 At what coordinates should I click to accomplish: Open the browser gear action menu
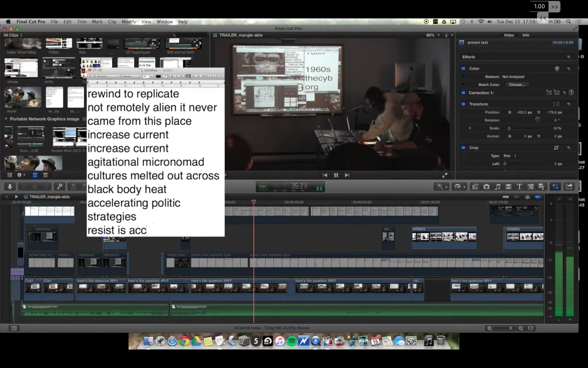pyautogui.click(x=21, y=175)
